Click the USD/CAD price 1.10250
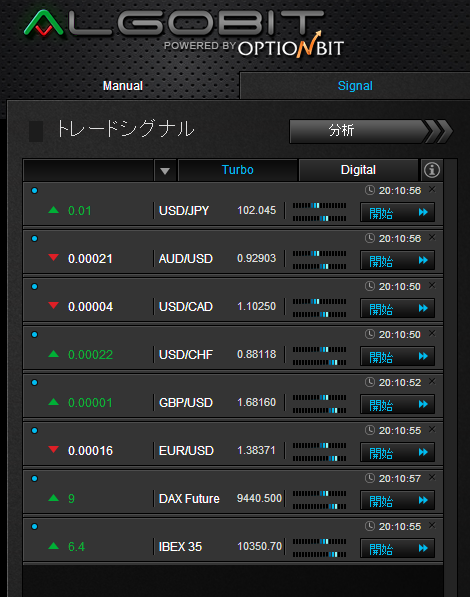470x597 pixels. pos(256,306)
